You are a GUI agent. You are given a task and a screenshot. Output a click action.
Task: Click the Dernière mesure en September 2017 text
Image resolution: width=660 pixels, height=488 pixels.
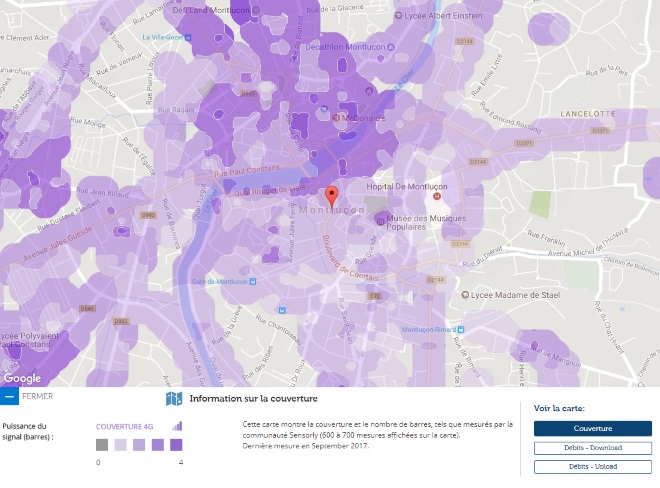[306, 446]
